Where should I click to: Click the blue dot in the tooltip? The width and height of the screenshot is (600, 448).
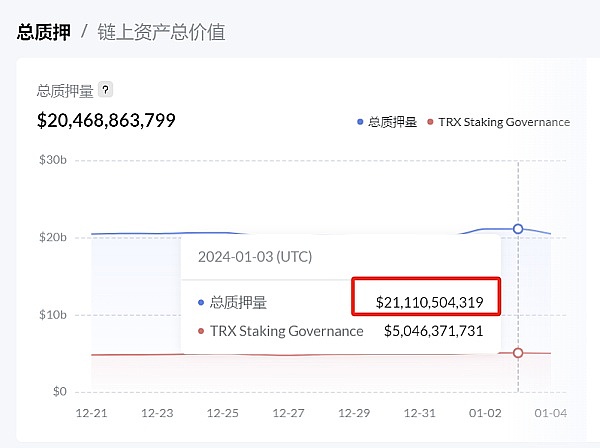click(201, 302)
